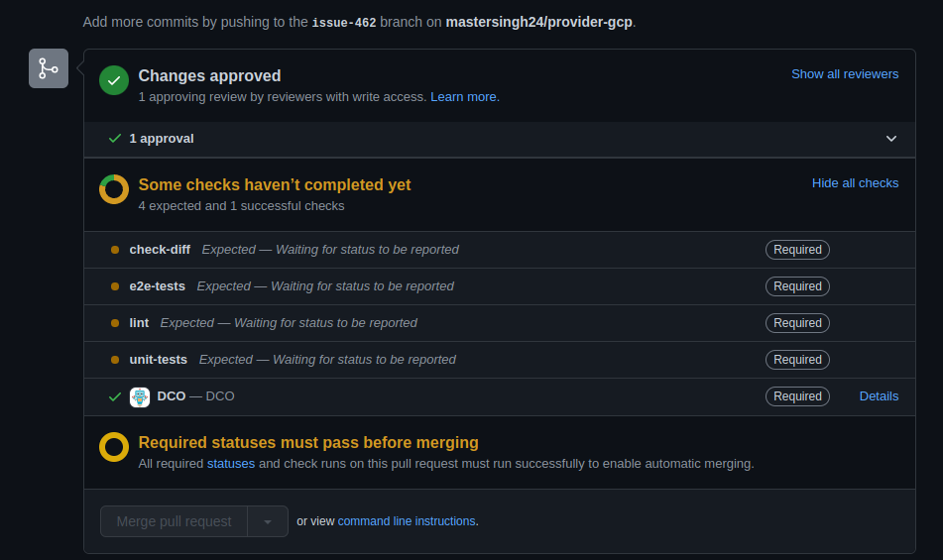Click the pending dot beside check-diff
The image size is (943, 560).
(x=115, y=250)
